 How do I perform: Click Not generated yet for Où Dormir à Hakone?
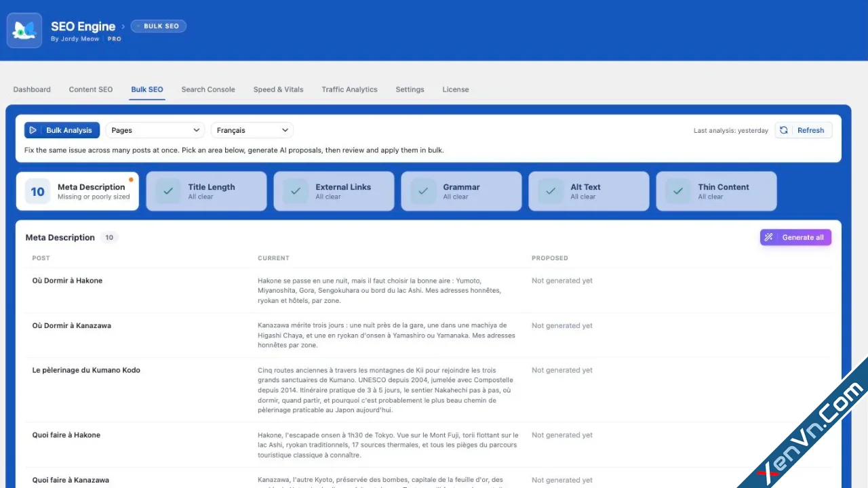click(562, 281)
